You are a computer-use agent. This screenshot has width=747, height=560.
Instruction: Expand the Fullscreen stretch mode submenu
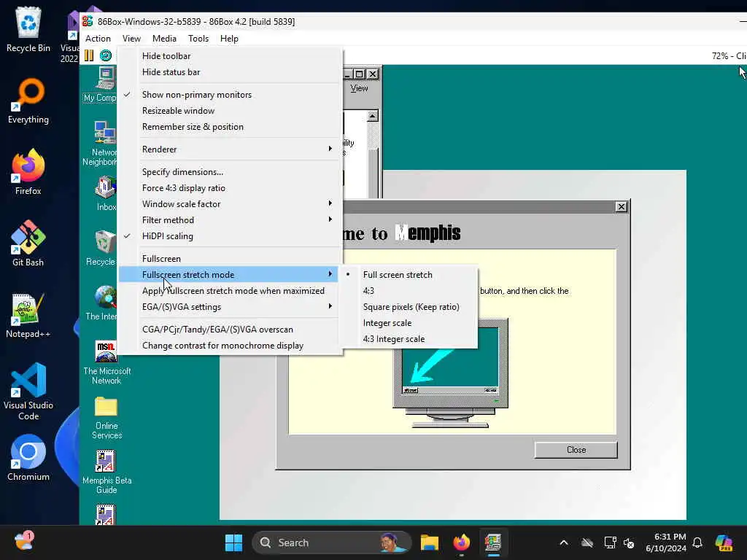(x=230, y=274)
